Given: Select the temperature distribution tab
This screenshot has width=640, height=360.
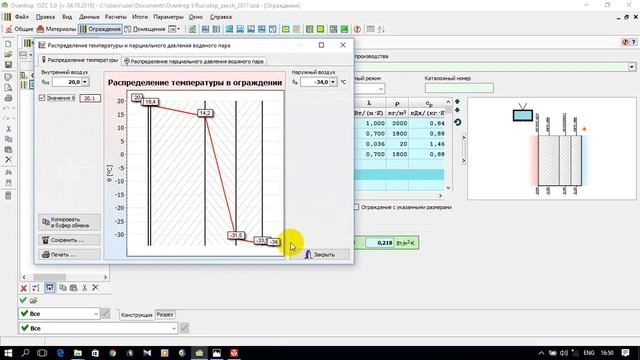Looking at the screenshot, I should (x=80, y=60).
